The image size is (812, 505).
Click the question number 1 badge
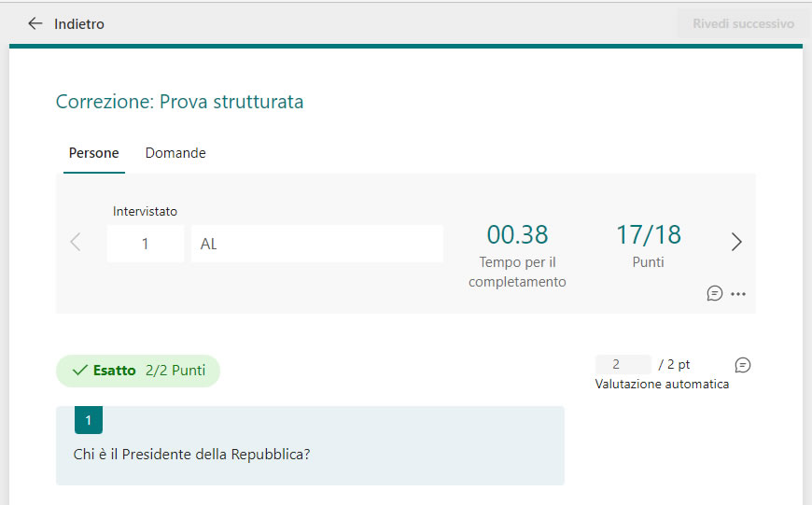point(89,419)
